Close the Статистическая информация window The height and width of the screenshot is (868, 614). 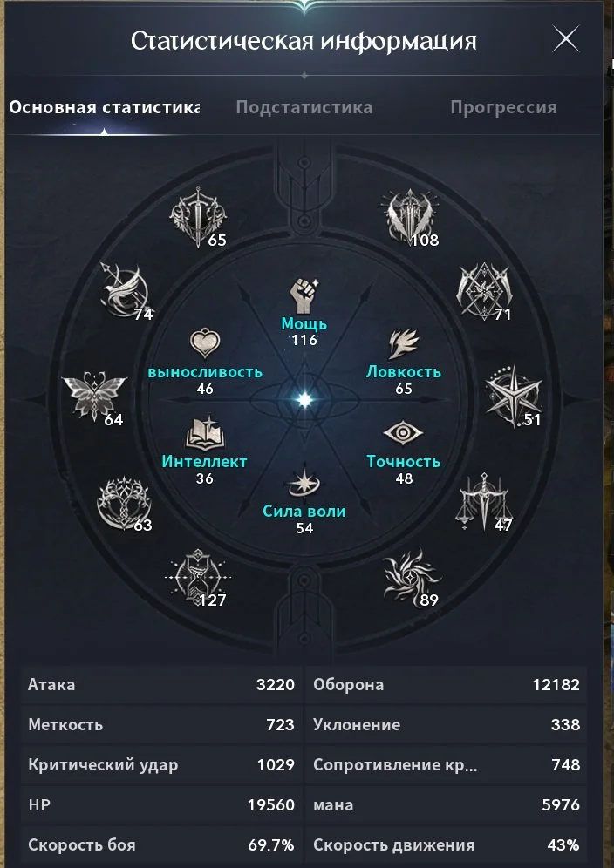[566, 39]
